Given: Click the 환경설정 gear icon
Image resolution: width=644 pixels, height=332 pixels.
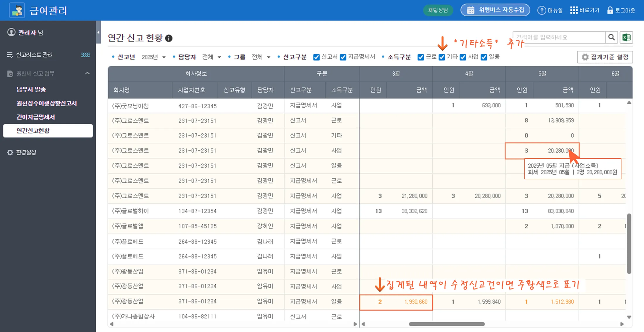Looking at the screenshot, I should [10, 152].
